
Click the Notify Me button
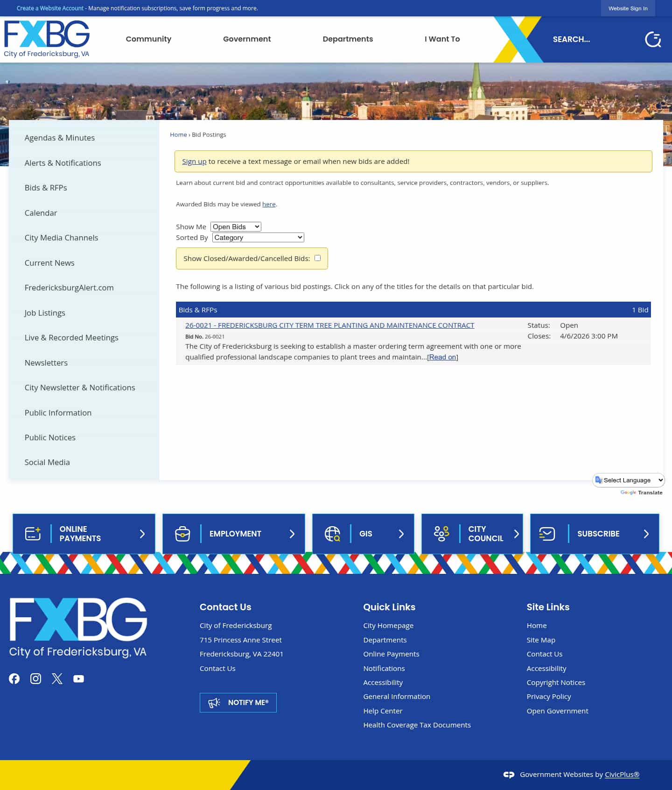click(x=238, y=703)
